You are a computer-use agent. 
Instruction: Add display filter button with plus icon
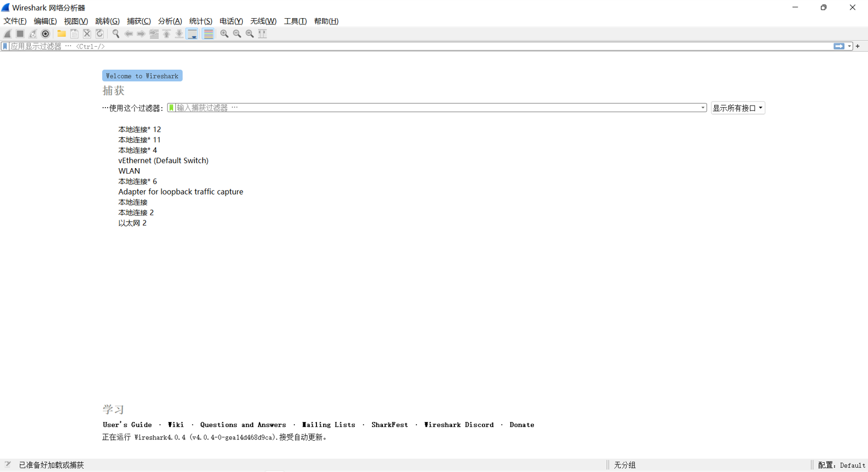pos(858,46)
